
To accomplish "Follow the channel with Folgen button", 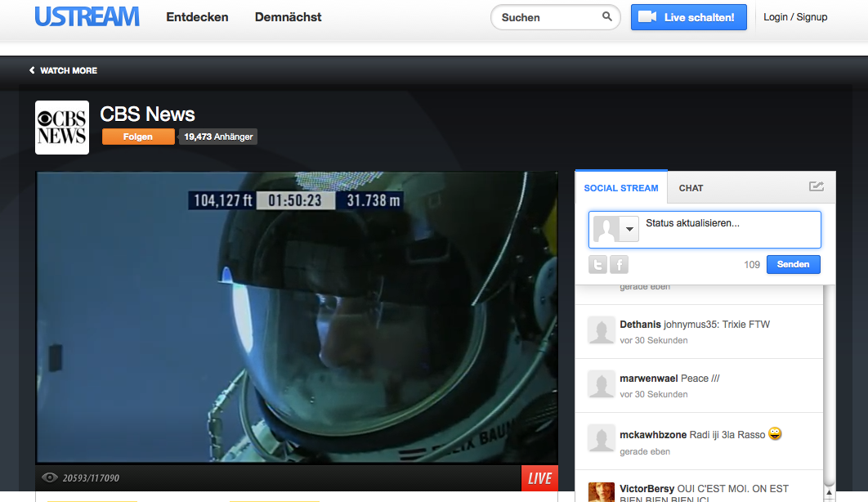I will (138, 137).
